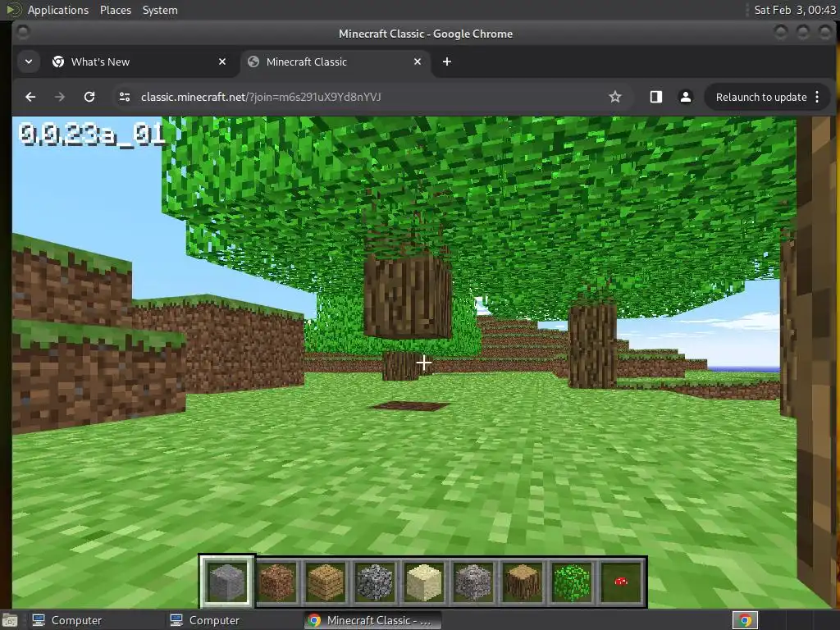This screenshot has width=840, height=630.
Task: Open the System menu
Action: 160,10
